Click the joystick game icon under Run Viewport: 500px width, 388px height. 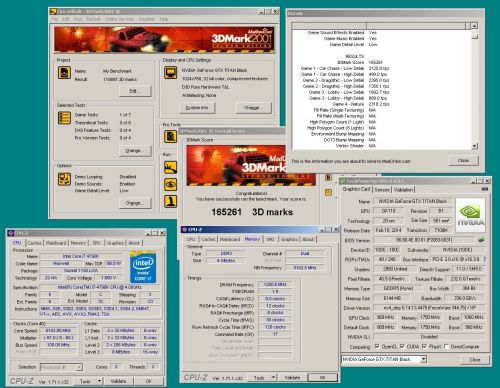[x=170, y=201]
